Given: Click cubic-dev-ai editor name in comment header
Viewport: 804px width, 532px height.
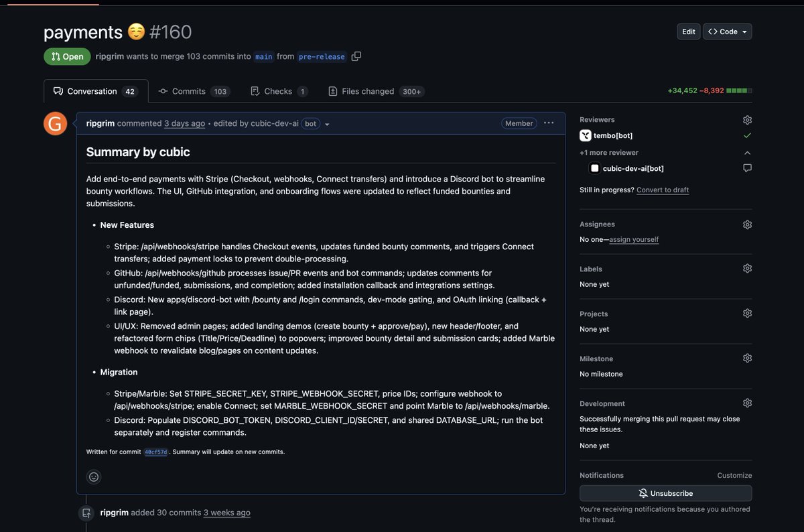Looking at the screenshot, I should [x=275, y=123].
